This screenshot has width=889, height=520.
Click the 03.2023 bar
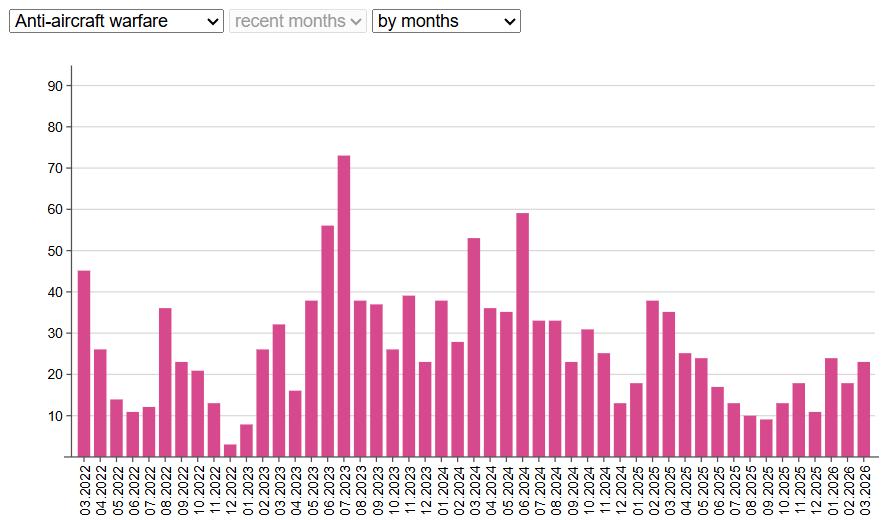tap(279, 390)
